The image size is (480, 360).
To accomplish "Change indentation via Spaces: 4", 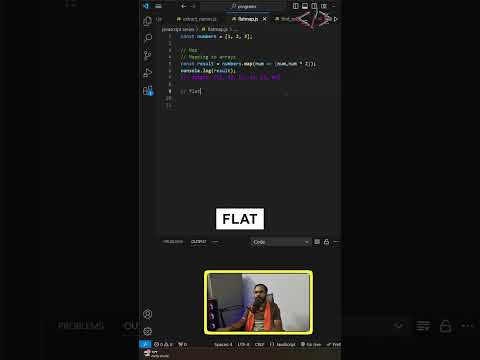I will click(223, 344).
